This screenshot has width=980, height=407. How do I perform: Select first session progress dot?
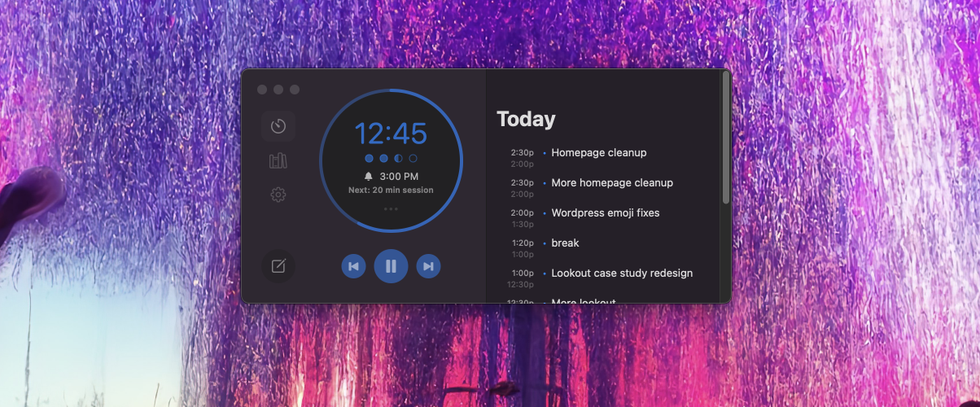point(370,158)
